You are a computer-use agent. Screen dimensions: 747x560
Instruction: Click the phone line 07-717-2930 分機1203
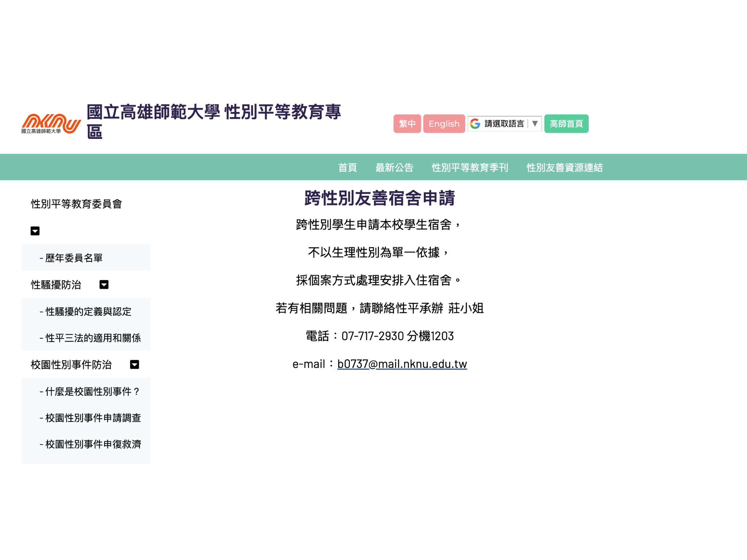pos(398,336)
